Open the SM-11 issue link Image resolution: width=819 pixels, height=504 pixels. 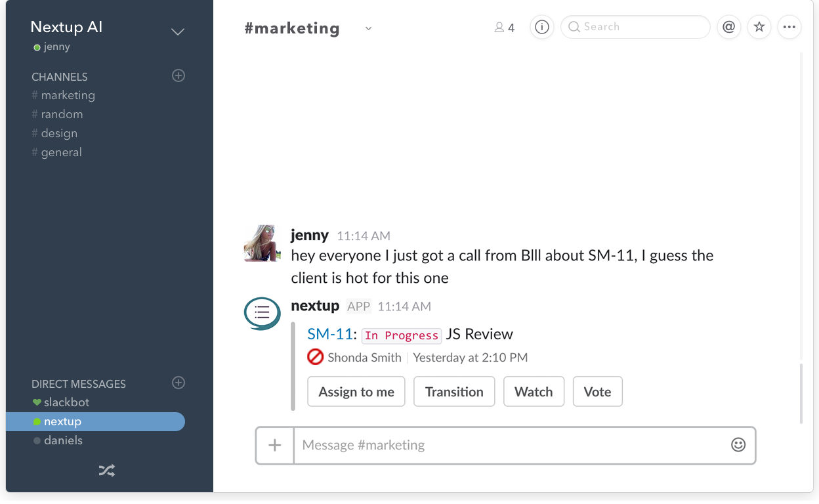(x=330, y=334)
